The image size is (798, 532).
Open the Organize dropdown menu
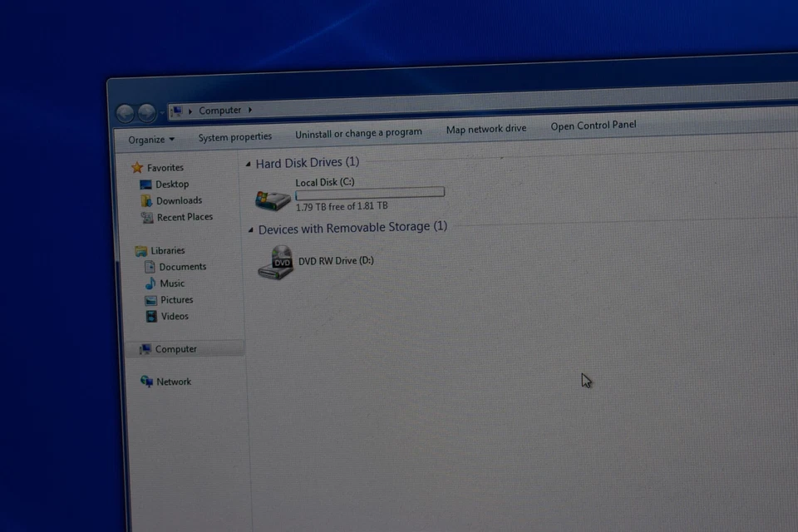click(x=150, y=140)
